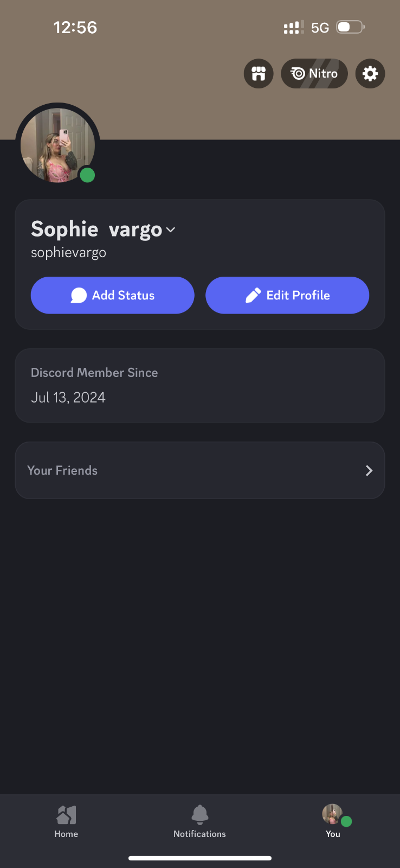The width and height of the screenshot is (400, 868).
Task: Tap the Notifications bell icon
Action: point(199,814)
